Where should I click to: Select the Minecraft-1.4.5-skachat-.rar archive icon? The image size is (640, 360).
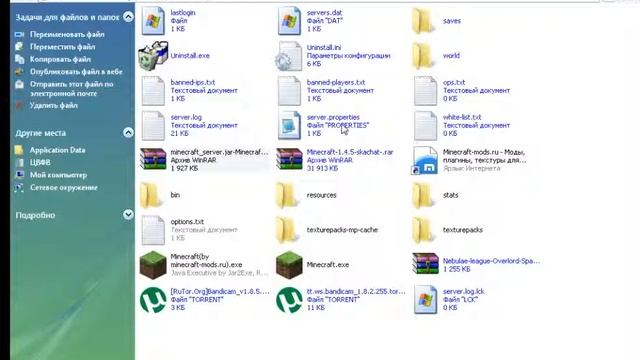(x=289, y=159)
